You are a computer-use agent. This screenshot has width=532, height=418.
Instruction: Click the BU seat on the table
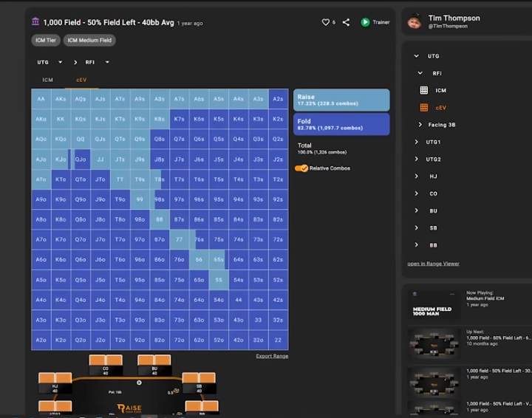(x=154, y=365)
